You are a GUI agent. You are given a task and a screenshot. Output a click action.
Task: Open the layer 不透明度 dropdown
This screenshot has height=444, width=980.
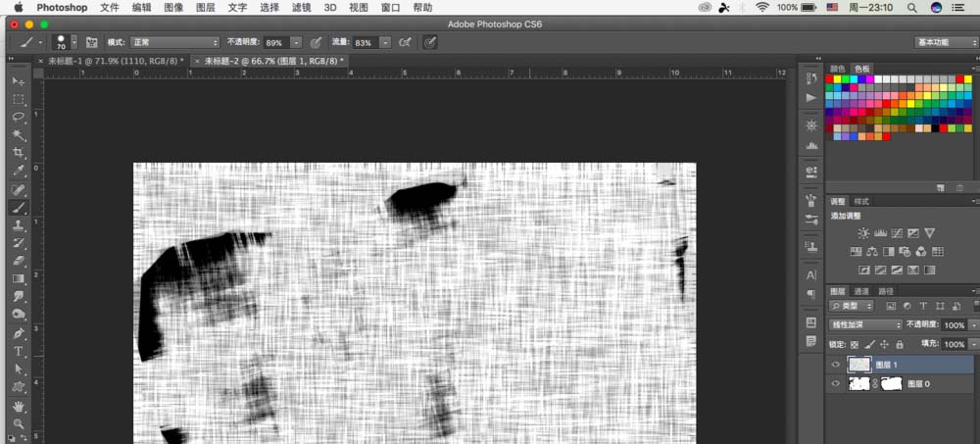point(972,325)
